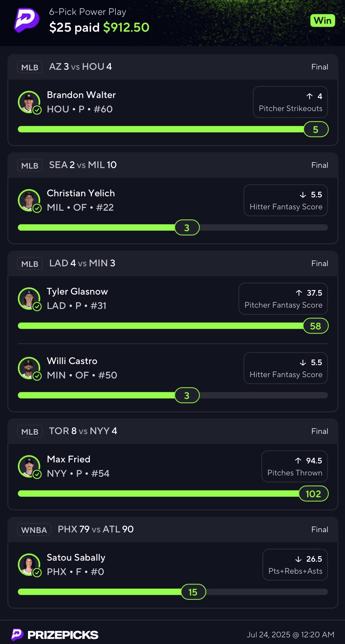Open Willi Castro's player avatar
The image size is (345, 644).
coord(29,368)
